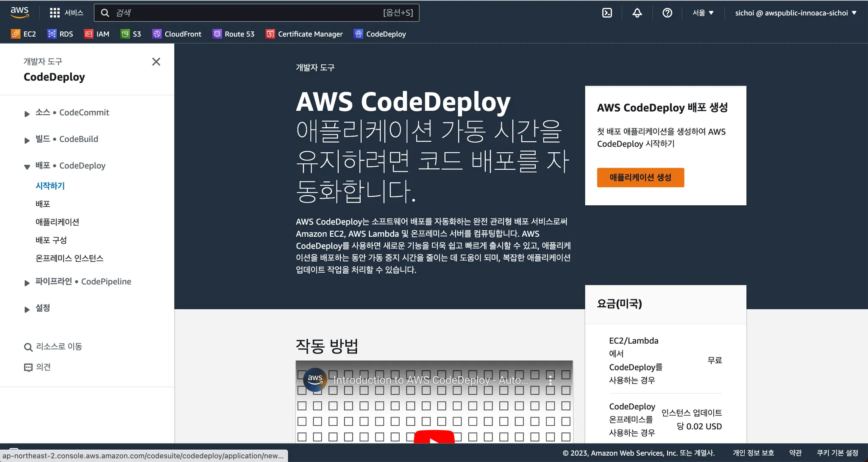This screenshot has width=868, height=462.
Task: Click the AWS logo home icon
Action: 19,12
